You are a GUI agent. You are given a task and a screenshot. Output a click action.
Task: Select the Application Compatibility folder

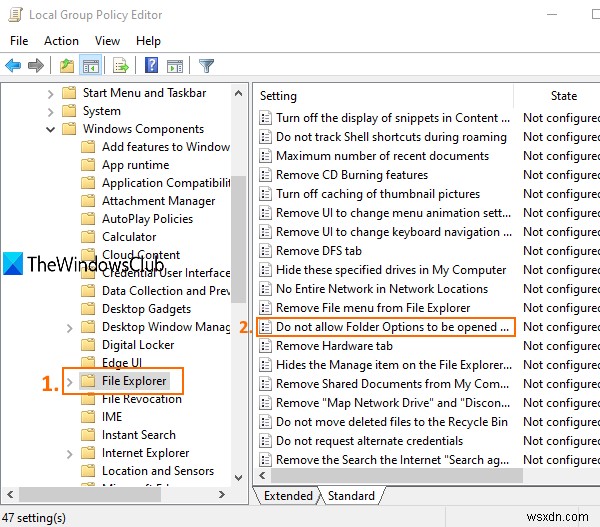click(166, 183)
